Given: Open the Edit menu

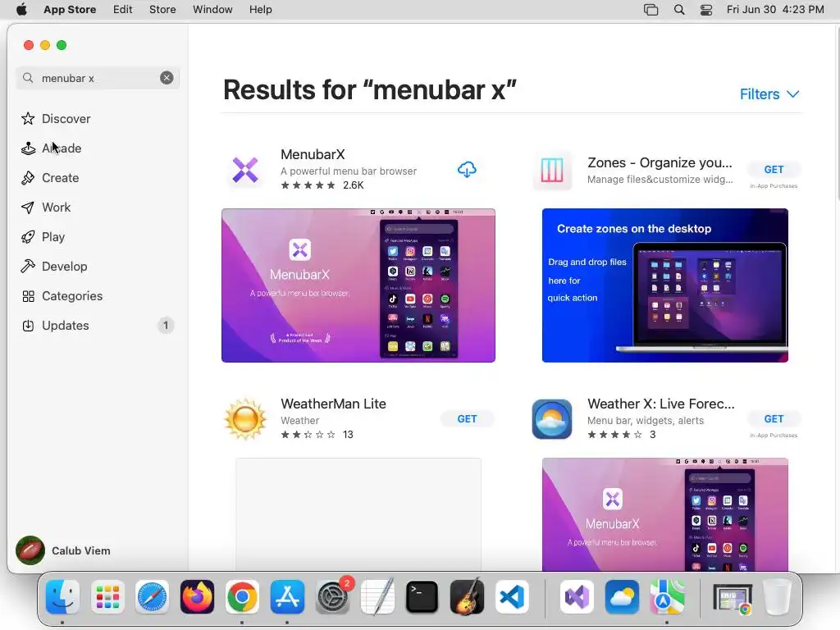Looking at the screenshot, I should click(x=123, y=10).
